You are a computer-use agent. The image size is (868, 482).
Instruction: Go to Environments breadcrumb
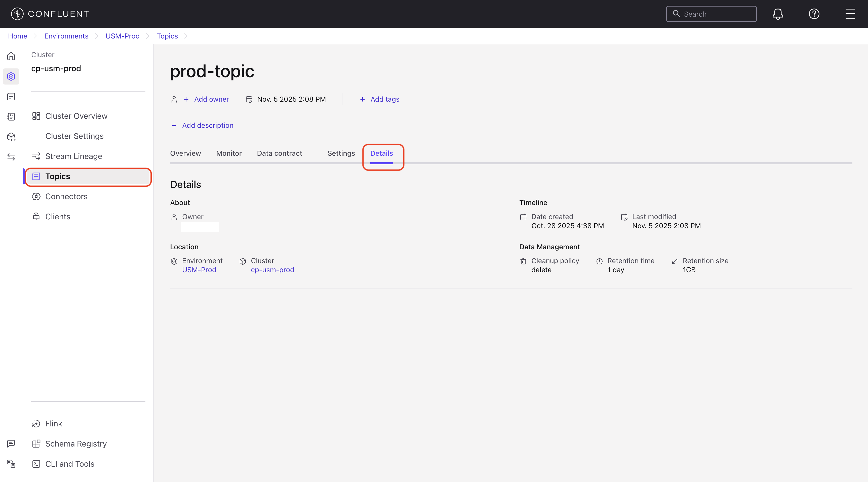coord(66,36)
